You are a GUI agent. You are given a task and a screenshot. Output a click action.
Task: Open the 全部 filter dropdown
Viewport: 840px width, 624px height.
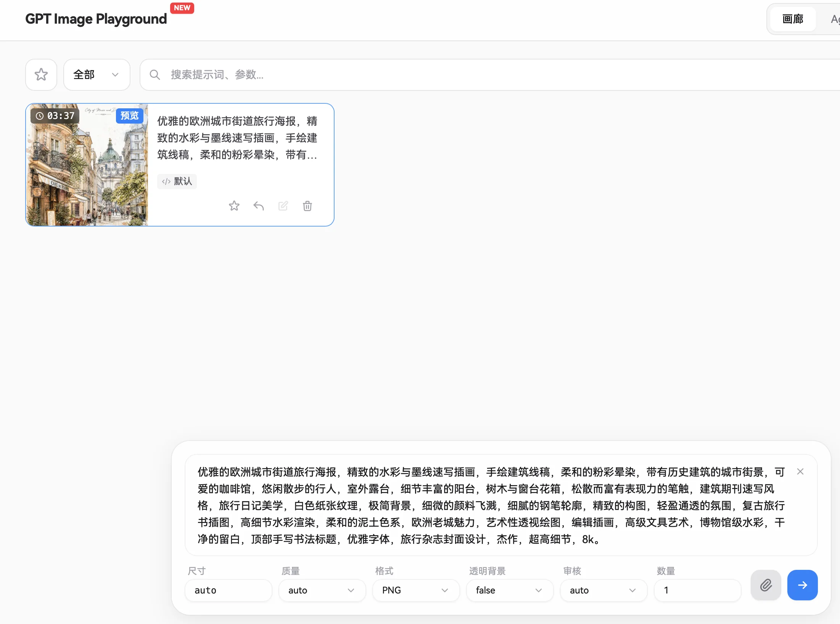(x=97, y=75)
